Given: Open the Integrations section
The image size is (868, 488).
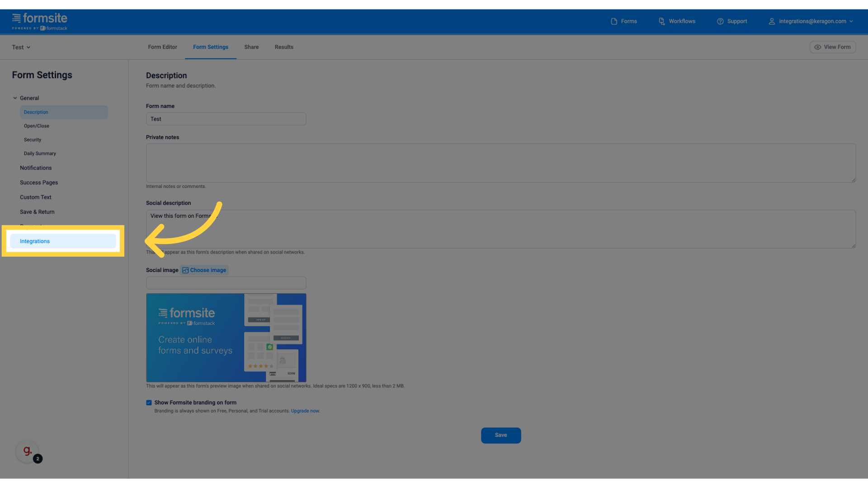Looking at the screenshot, I should click(x=63, y=241).
